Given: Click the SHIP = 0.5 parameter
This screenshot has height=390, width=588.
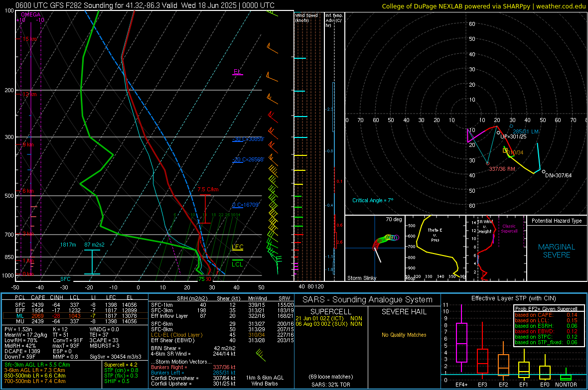Looking at the screenshot, I should 117,381.
